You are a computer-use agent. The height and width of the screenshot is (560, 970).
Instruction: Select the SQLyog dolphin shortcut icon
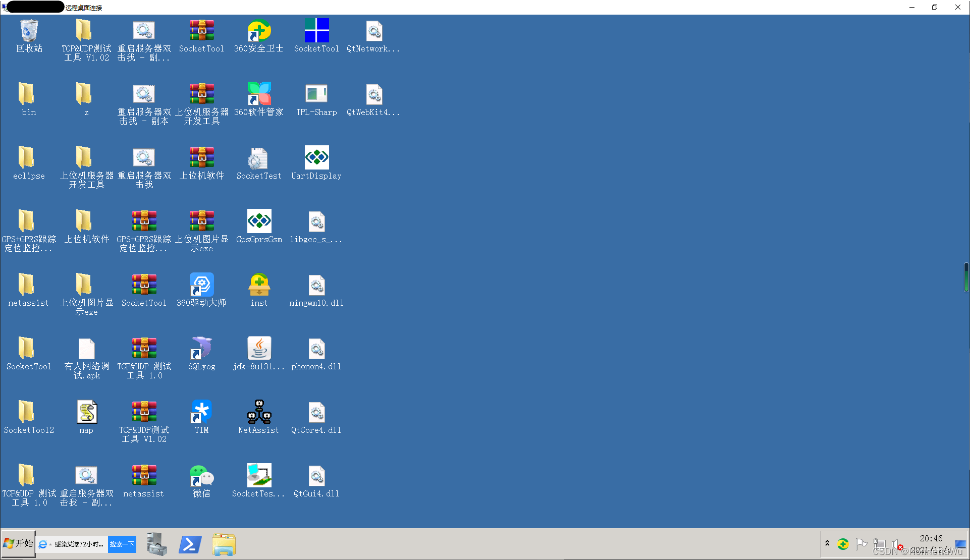tap(201, 349)
